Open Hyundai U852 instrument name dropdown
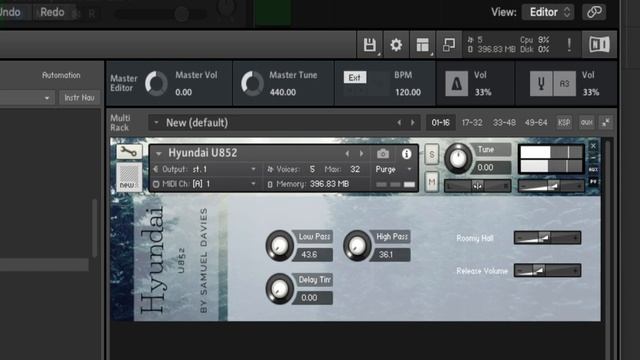The image size is (640, 360). click(158, 153)
